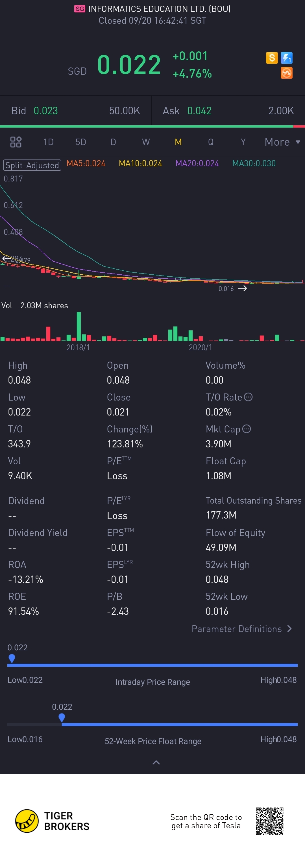Viewport: 305px width, 868px height.
Task: Tap the 52-week price range marker
Action: [x=62, y=718]
